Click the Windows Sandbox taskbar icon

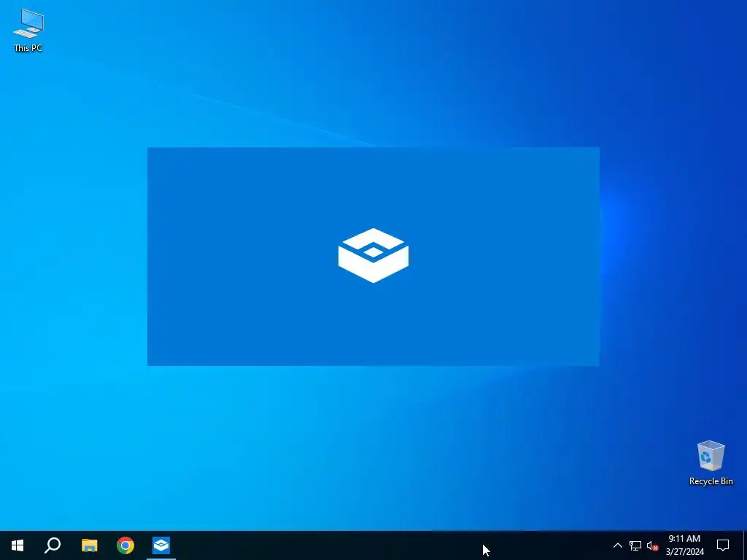coord(161,545)
